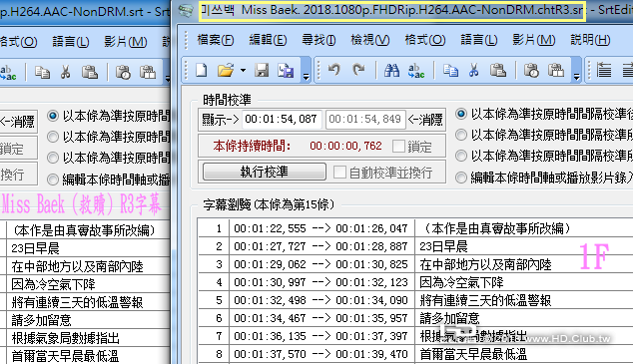
Task: Undo with the curved left arrow icon
Action: (333, 70)
